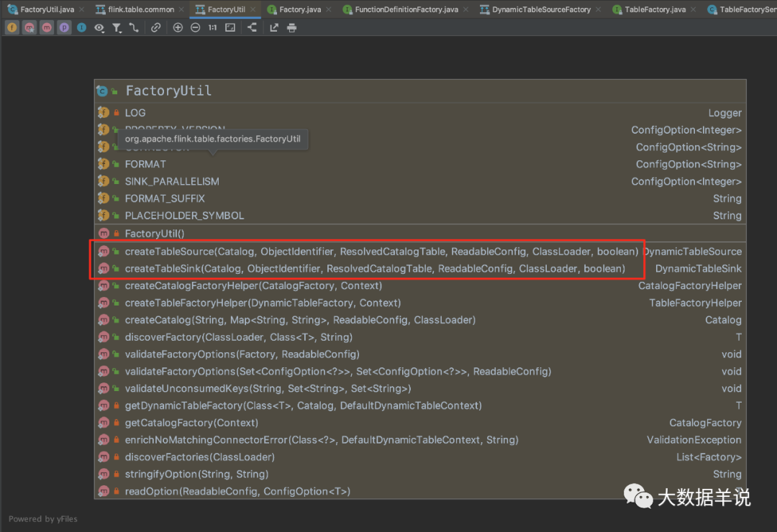
Task: Select the createTableFactoryHelper method
Action: tap(420, 303)
